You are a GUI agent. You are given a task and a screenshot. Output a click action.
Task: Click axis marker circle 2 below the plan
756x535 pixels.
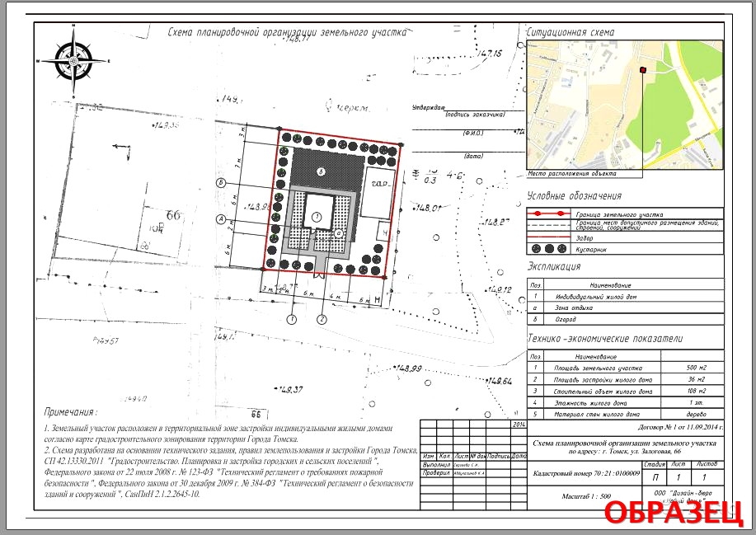pyautogui.click(x=322, y=318)
